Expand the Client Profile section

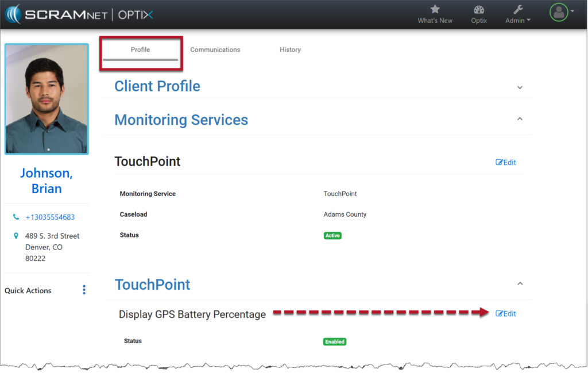click(520, 87)
